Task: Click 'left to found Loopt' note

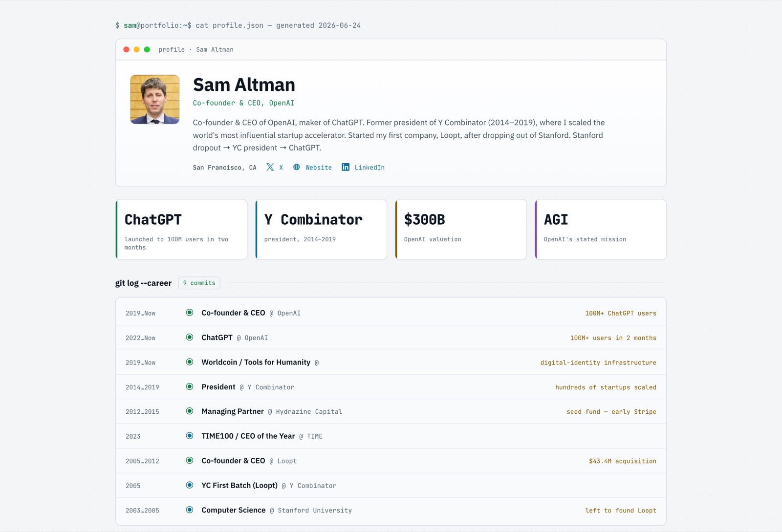Action: pyautogui.click(x=621, y=511)
